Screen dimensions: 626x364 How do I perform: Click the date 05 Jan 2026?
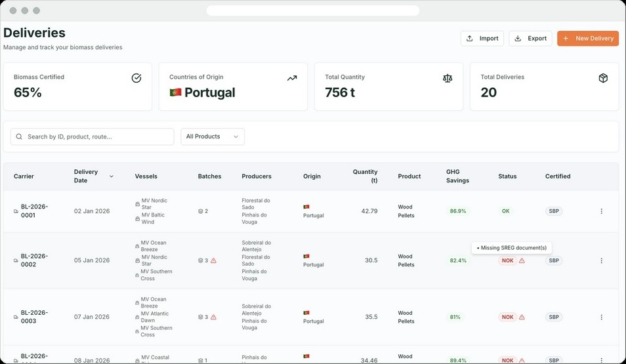coord(92,260)
